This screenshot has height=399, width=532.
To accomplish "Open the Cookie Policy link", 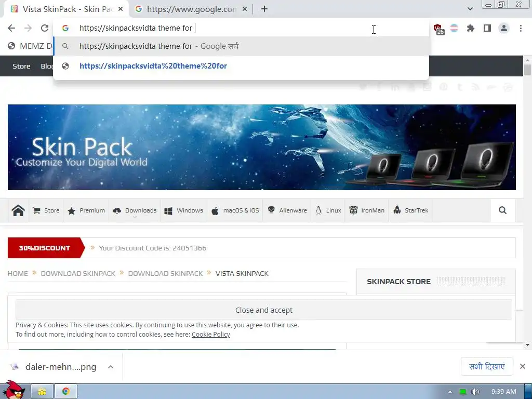I will 211,334.
